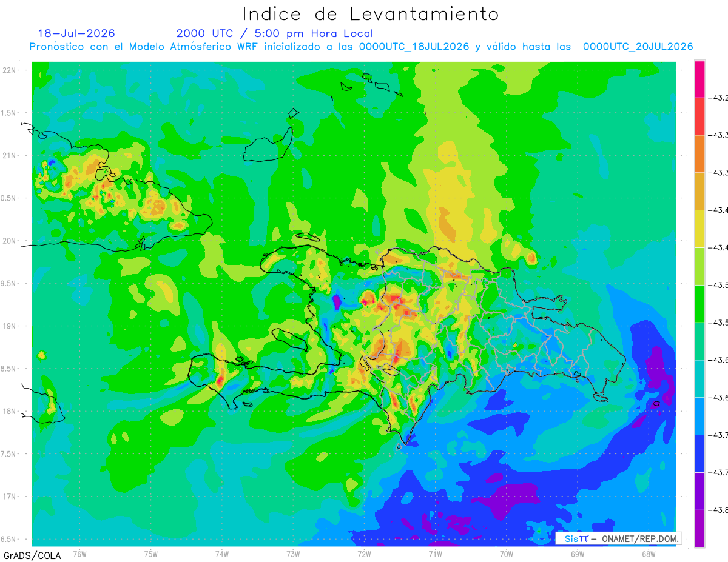Select the light blue legend segment

click(699, 416)
